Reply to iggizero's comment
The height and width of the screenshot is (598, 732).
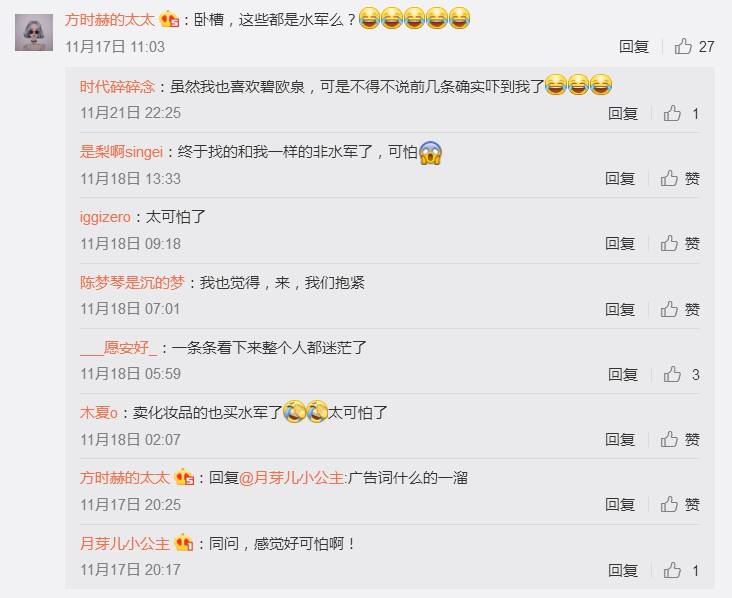[x=620, y=244]
